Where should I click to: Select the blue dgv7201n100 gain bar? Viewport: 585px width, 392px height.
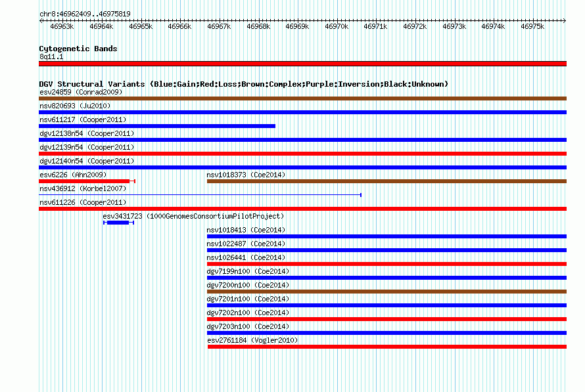(x=387, y=305)
